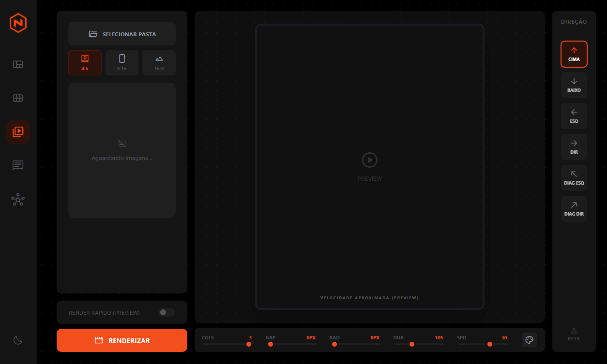Image resolution: width=607 pixels, height=364 pixels.
Task: Set direction to Baixo
Action: 574,85
